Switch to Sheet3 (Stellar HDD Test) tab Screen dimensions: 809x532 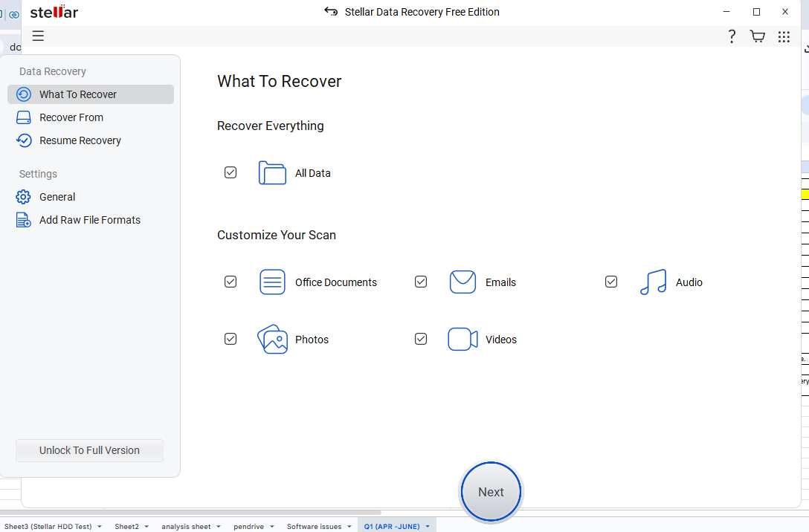[48, 526]
